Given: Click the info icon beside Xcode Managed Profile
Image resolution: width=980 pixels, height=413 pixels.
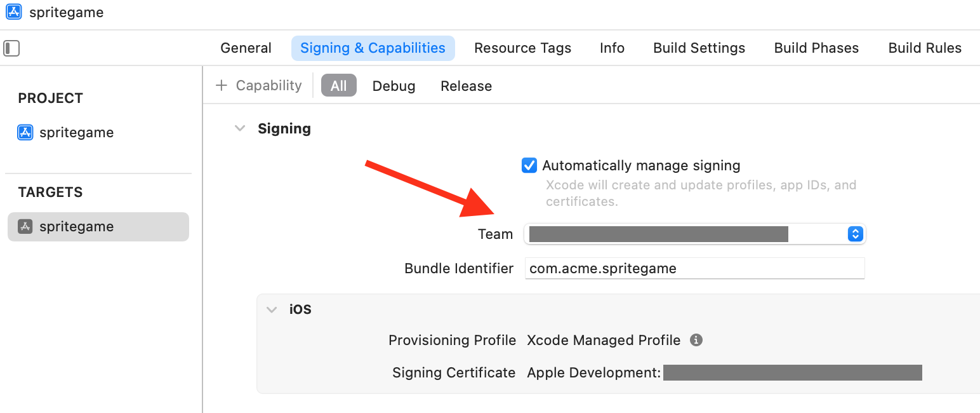Looking at the screenshot, I should tap(696, 340).
